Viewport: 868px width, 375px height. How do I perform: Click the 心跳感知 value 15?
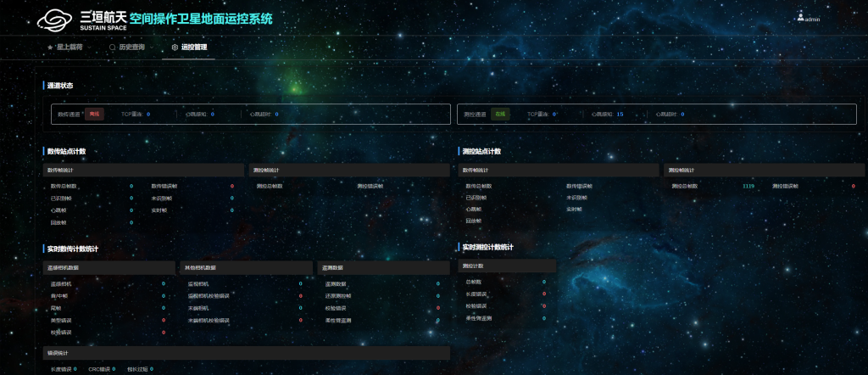click(620, 114)
